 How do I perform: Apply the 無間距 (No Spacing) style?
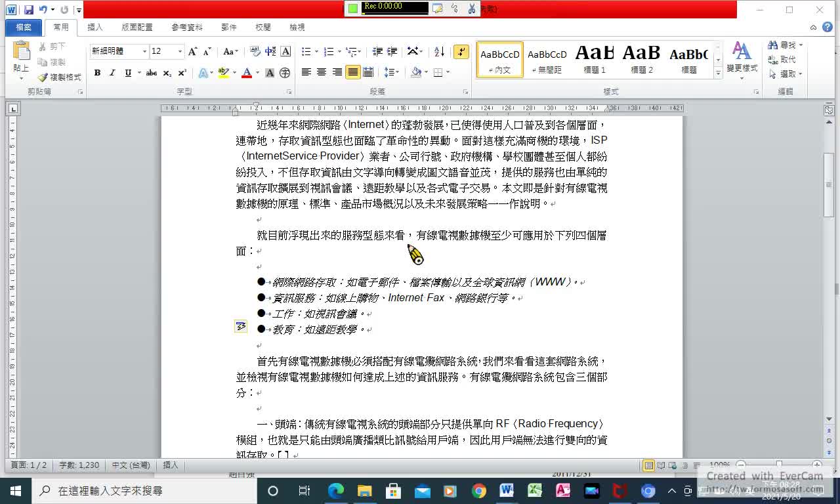click(x=547, y=60)
